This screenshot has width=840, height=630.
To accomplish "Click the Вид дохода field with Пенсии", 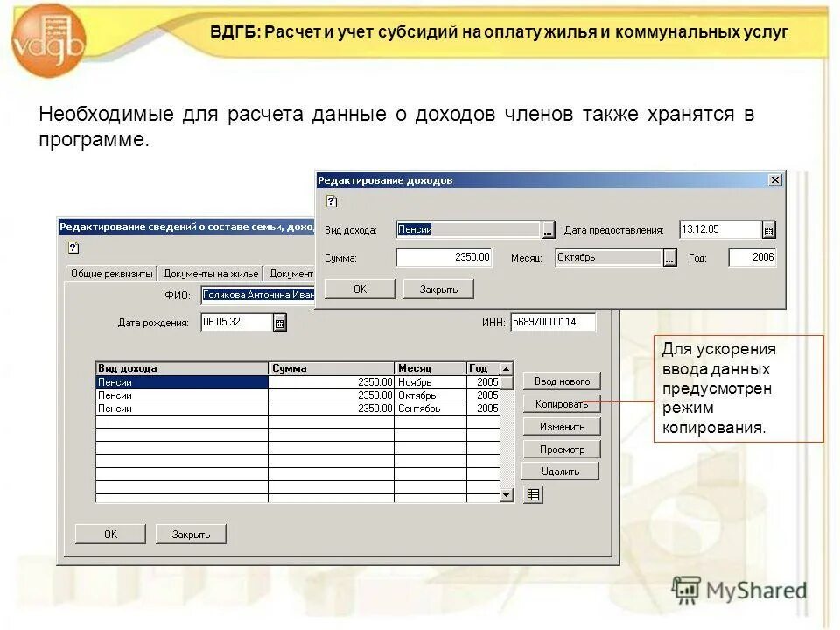I will (x=469, y=230).
